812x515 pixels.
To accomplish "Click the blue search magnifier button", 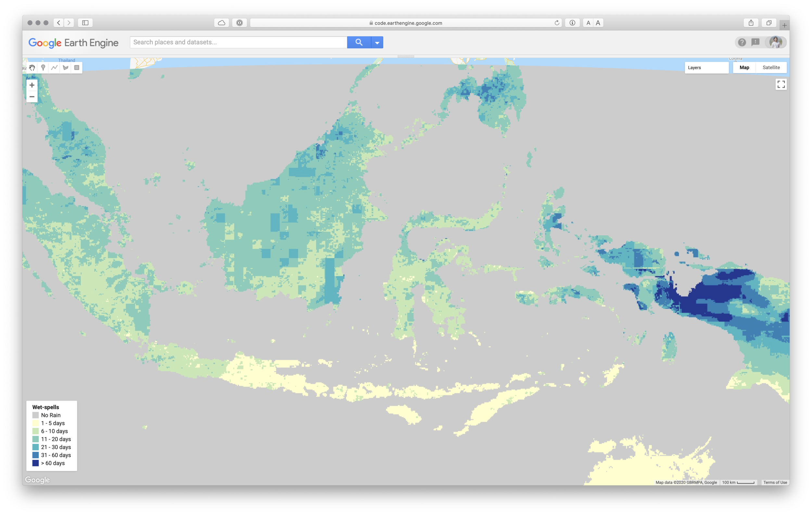I will 359,42.
